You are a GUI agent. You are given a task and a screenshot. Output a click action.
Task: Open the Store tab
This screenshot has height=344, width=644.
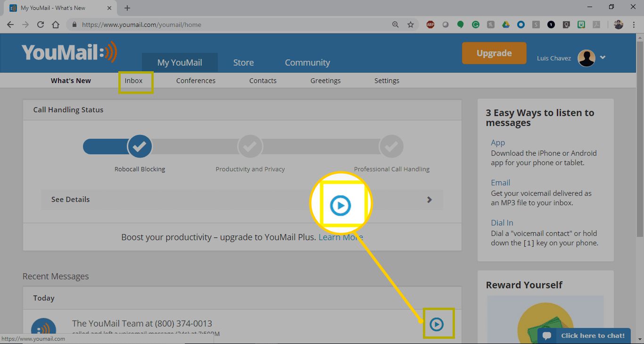[x=243, y=62]
